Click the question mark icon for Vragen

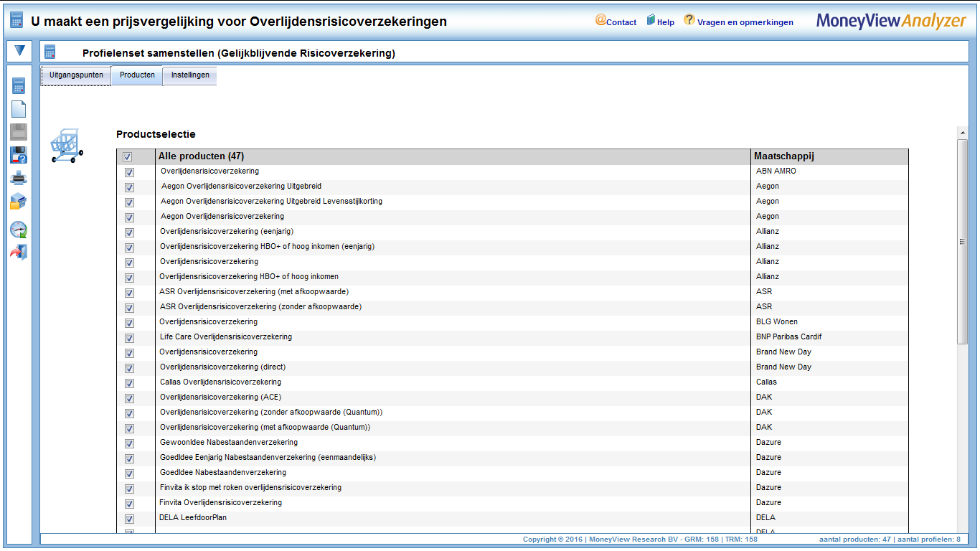click(x=689, y=20)
